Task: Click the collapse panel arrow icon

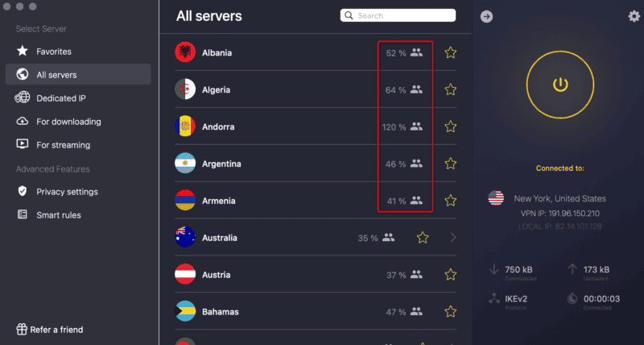Action: [486, 16]
